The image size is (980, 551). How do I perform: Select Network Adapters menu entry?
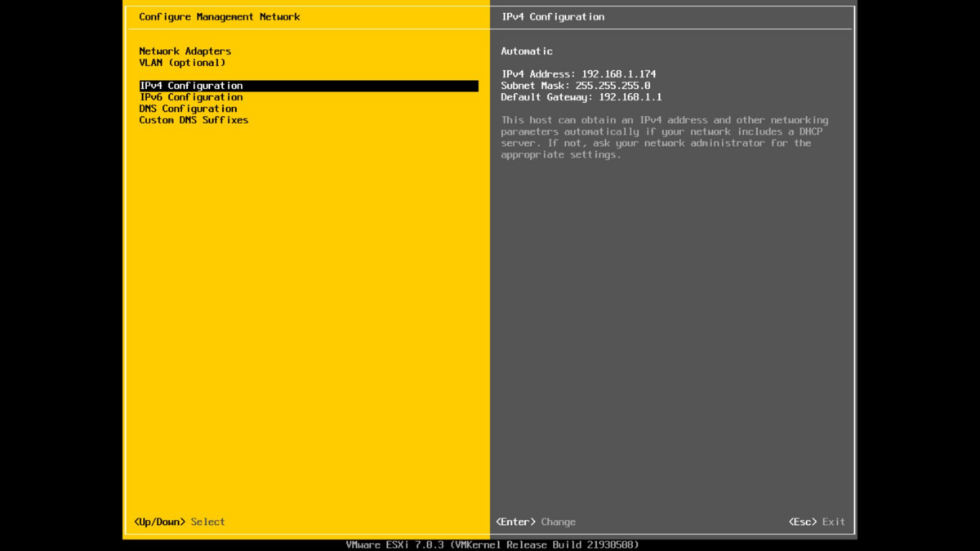[x=185, y=51]
